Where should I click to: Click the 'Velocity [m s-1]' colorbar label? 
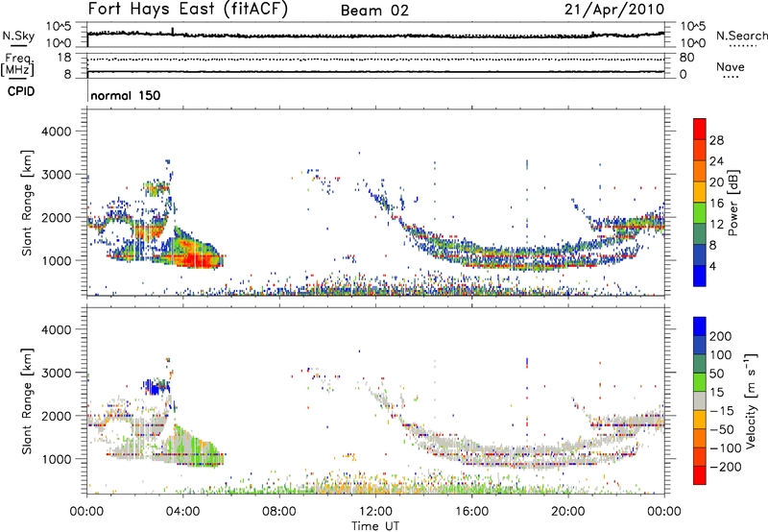tap(751, 400)
